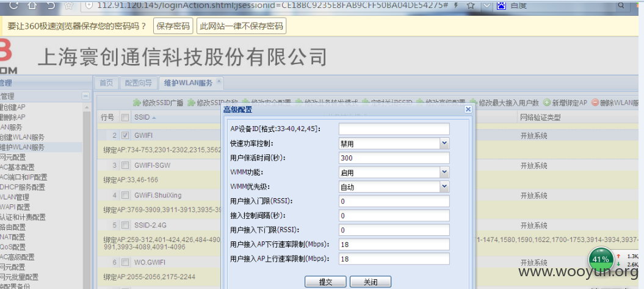Click the 用户接入下门限(RSSI) input field
Viewport: 644px width, 289px height.
coord(394,230)
